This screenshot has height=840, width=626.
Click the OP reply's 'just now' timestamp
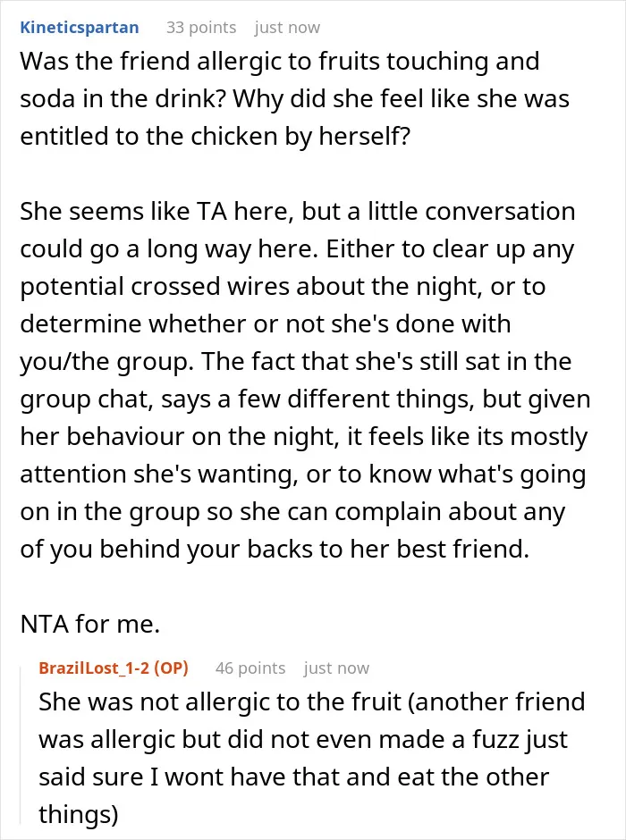coord(336,668)
